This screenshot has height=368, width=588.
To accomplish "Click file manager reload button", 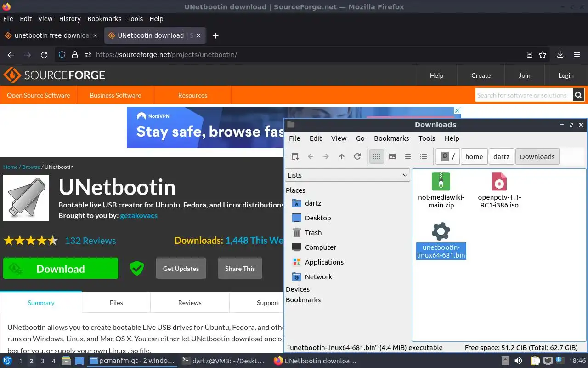I will coord(357,156).
